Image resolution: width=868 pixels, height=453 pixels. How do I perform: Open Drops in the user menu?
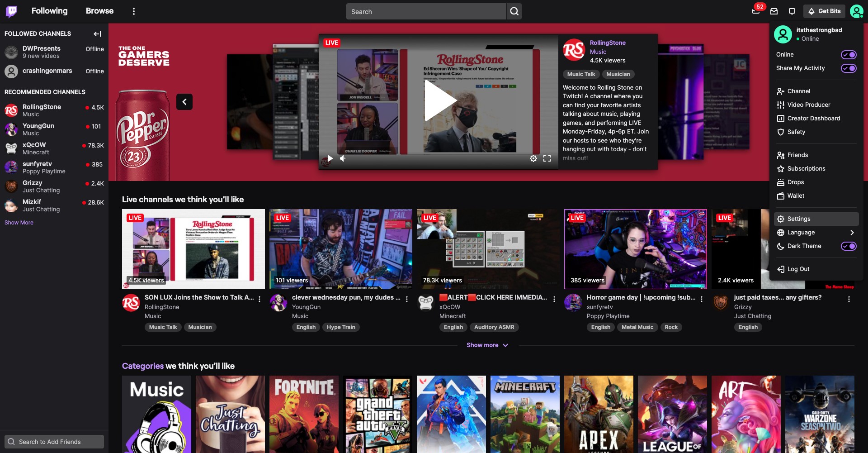tap(816, 182)
